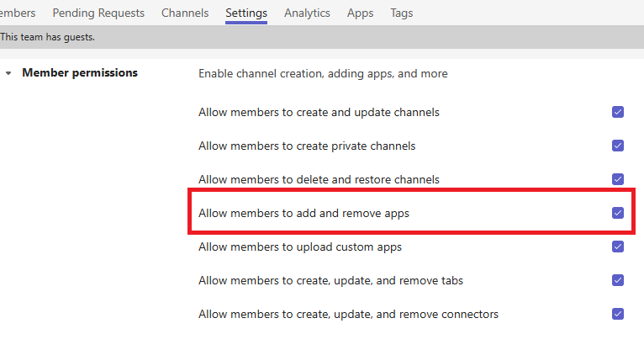Click 'Allow members to create and update channels' label
The image size is (644, 350).
pyautogui.click(x=319, y=112)
